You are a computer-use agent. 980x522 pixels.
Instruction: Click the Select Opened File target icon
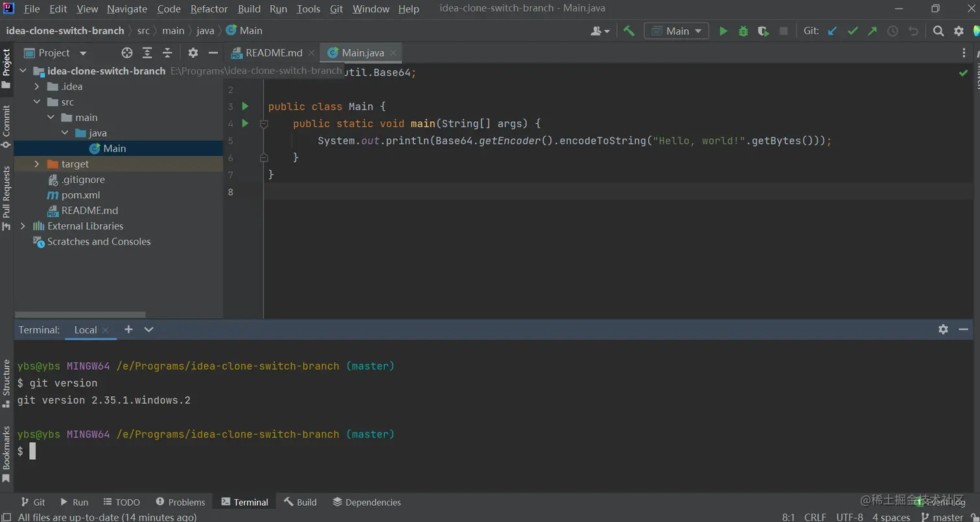click(x=127, y=53)
